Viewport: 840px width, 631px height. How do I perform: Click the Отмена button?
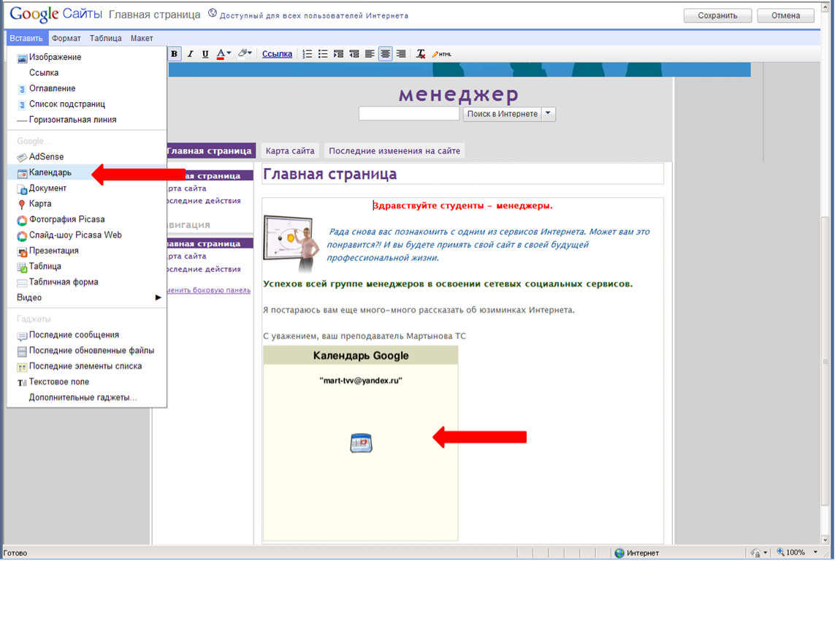coord(785,15)
